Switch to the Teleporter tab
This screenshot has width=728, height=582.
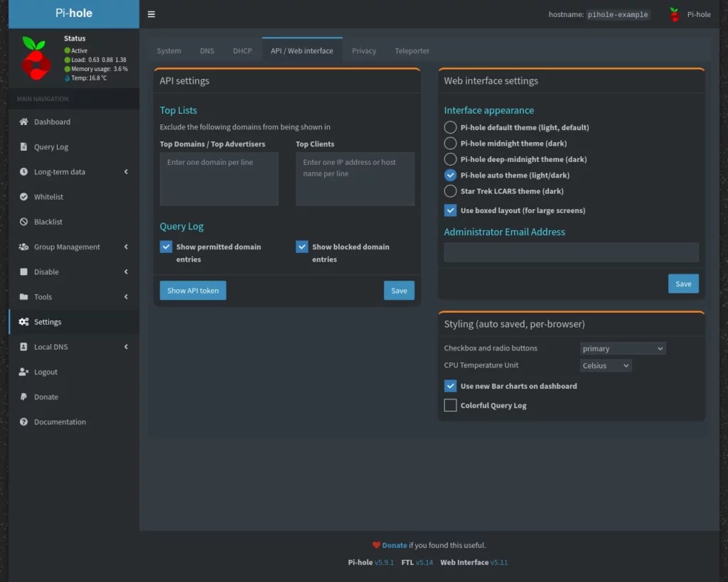tap(412, 50)
